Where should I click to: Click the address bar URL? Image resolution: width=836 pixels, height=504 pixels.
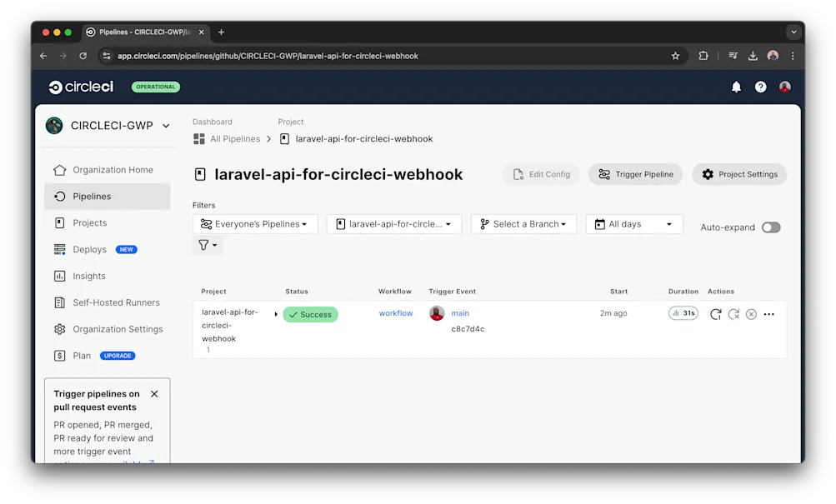268,56
